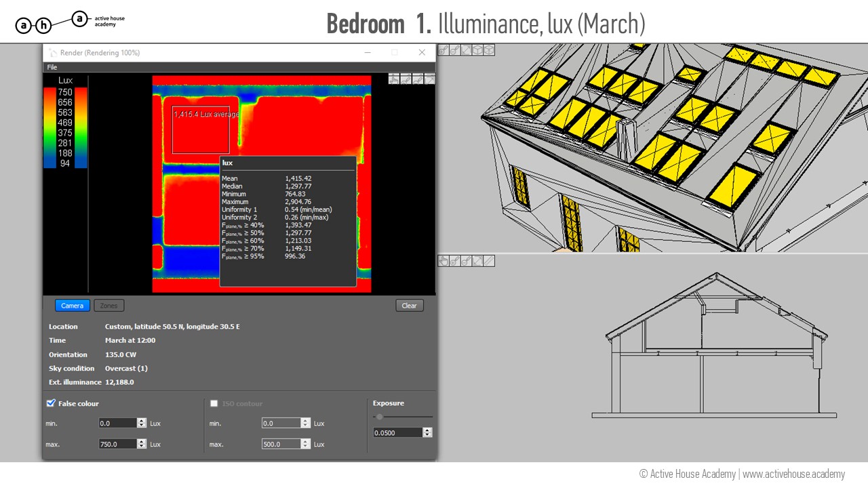
Task: Click pan hand icon in render view
Action: (x=394, y=79)
